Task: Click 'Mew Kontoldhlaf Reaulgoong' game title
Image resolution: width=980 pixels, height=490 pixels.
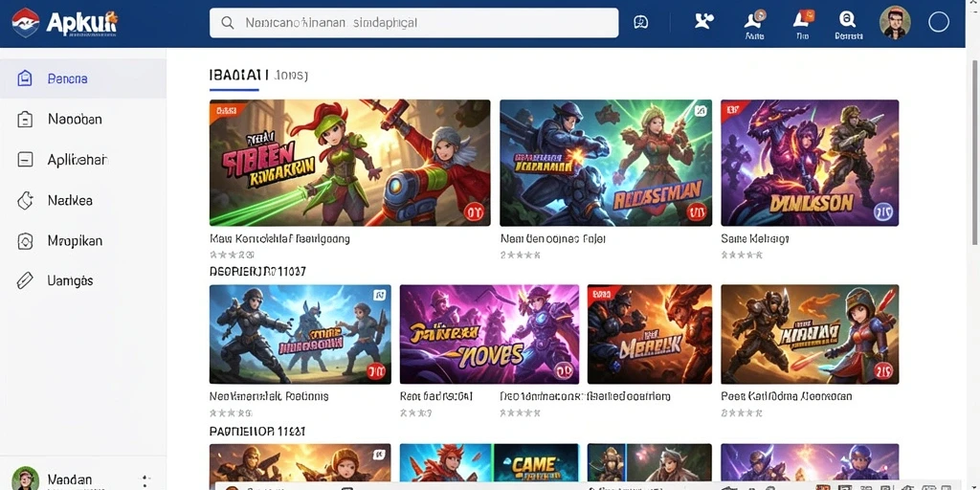Action: pyautogui.click(x=280, y=238)
